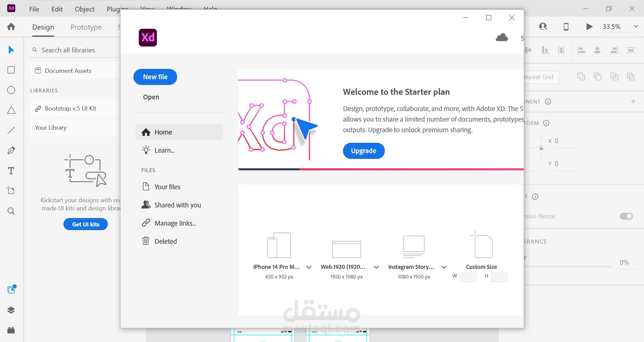This screenshot has width=644, height=342.
Task: Click the align left icon
Action: coord(581,50)
